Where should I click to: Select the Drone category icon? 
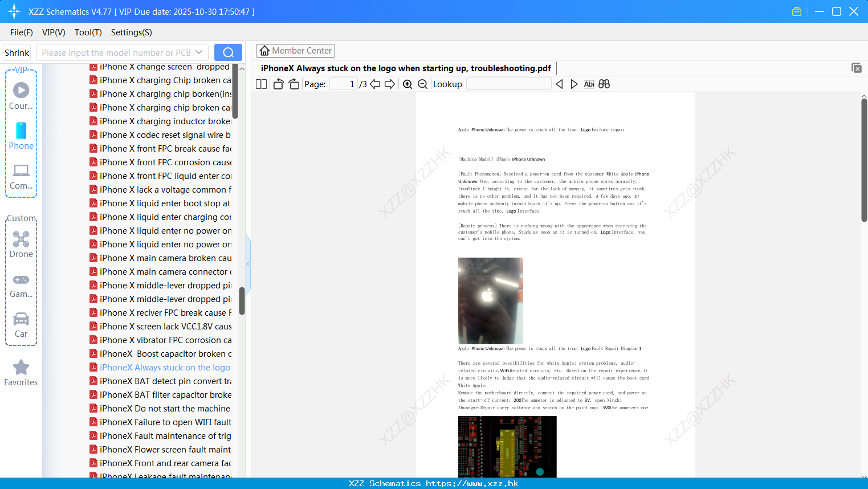[x=21, y=244]
